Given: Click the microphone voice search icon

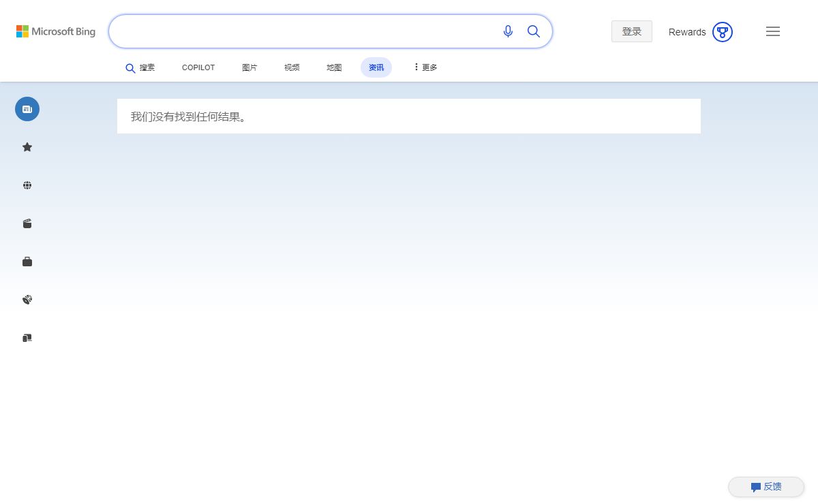Looking at the screenshot, I should click(508, 31).
